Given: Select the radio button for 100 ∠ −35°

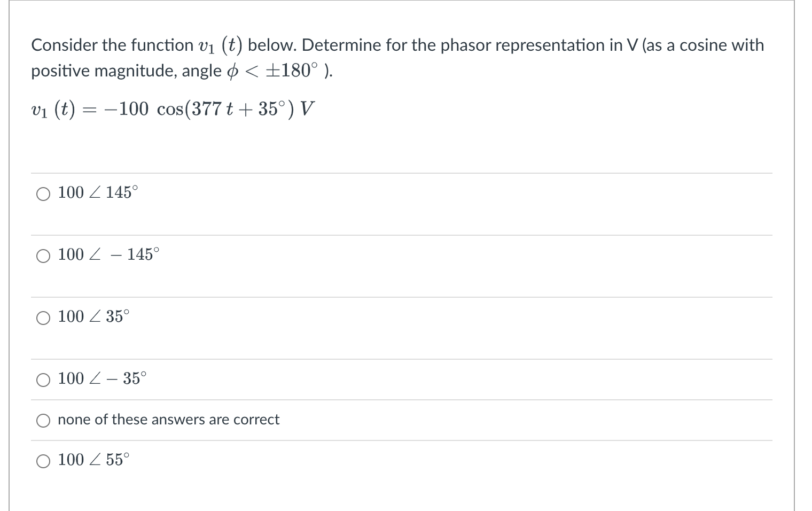Looking at the screenshot, I should click(x=43, y=380).
